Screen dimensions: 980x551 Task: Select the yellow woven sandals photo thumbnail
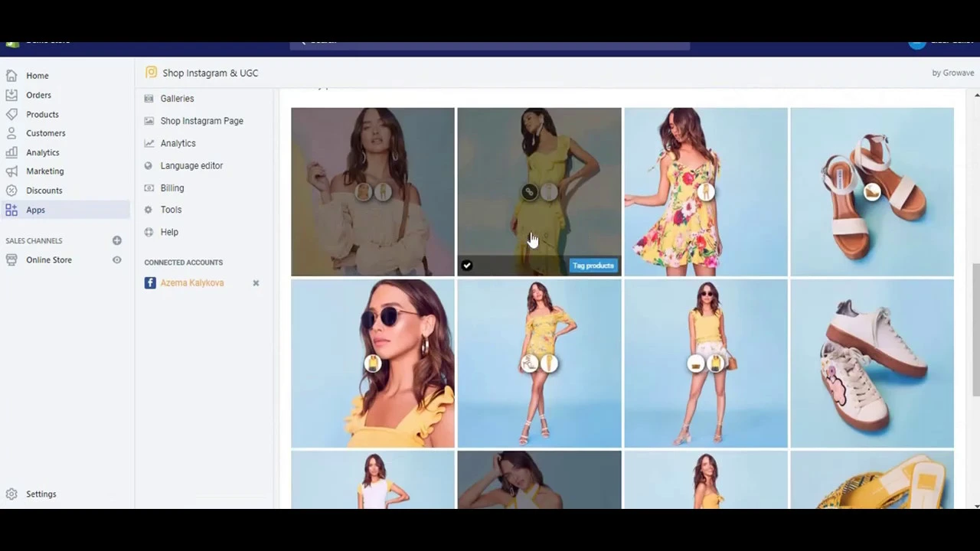872,480
